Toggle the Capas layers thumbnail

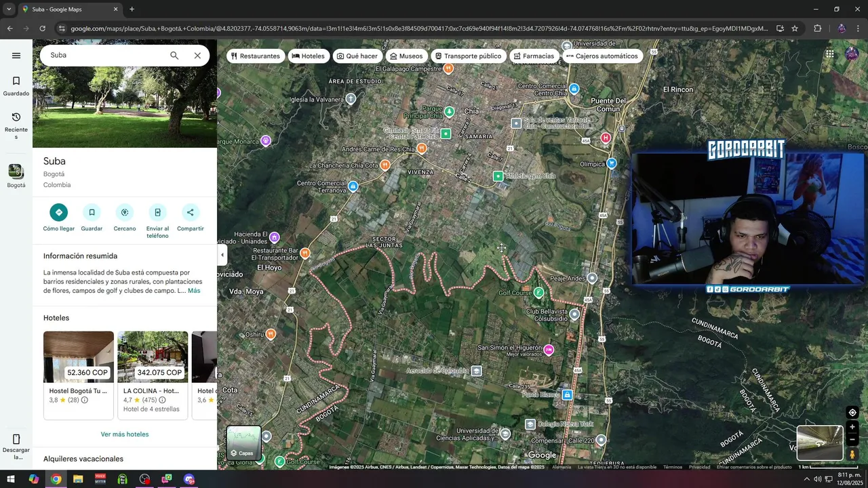tap(243, 443)
